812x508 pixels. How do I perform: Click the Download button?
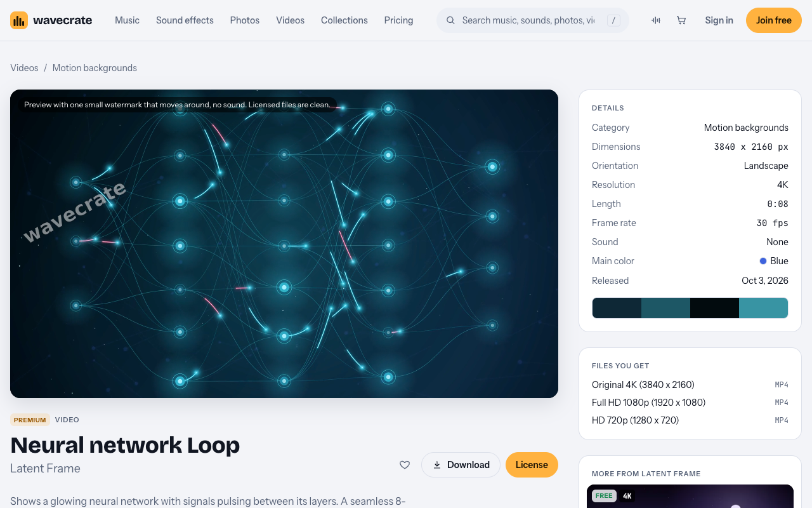(461, 465)
